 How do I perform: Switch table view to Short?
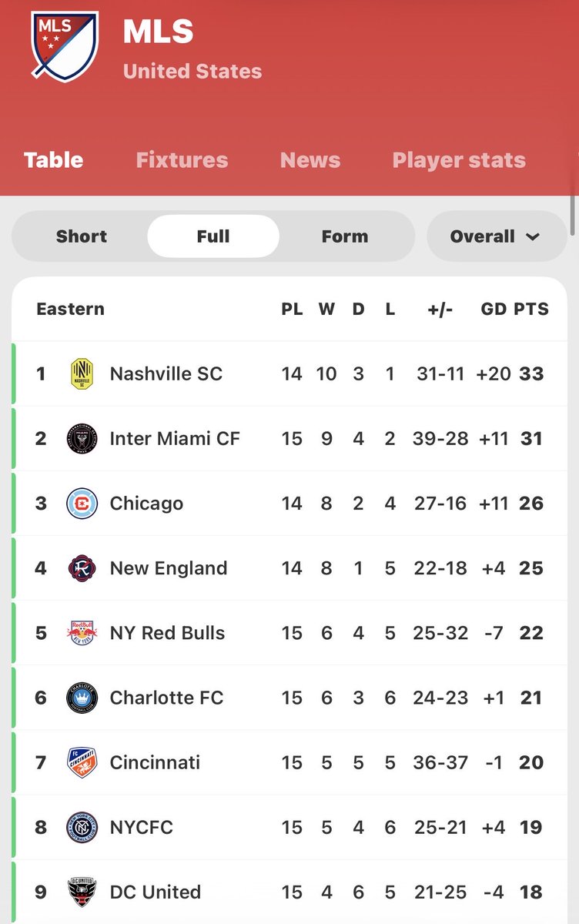81,236
